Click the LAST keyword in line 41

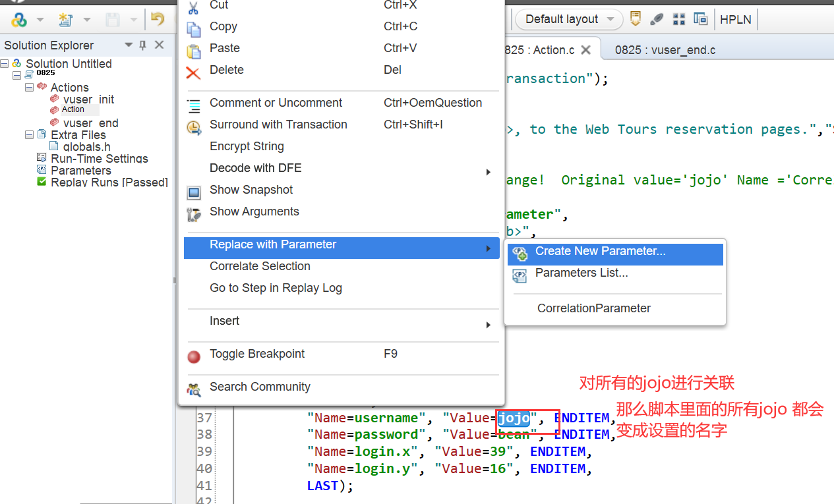322,486
